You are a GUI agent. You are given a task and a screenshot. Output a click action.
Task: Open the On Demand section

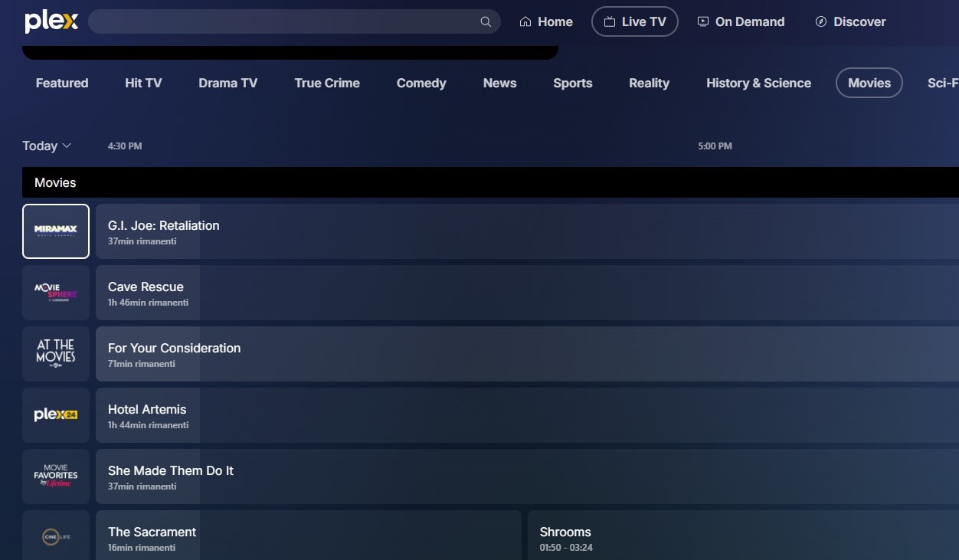pos(741,21)
